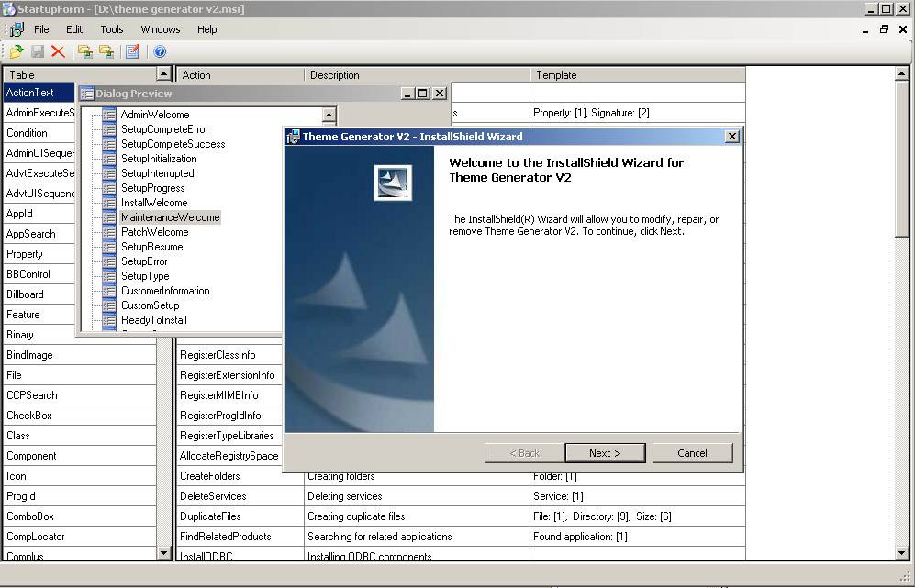Click the icon beside PatchWelcome dialog

tap(109, 232)
